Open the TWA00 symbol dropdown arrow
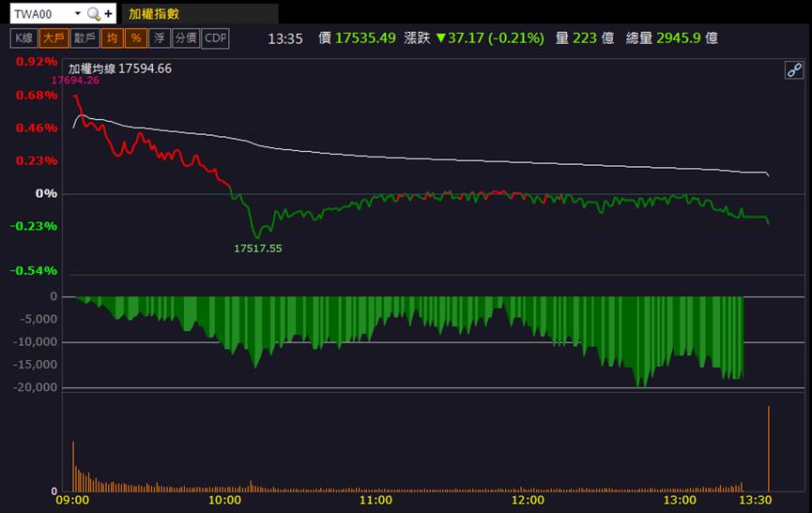 [78, 13]
